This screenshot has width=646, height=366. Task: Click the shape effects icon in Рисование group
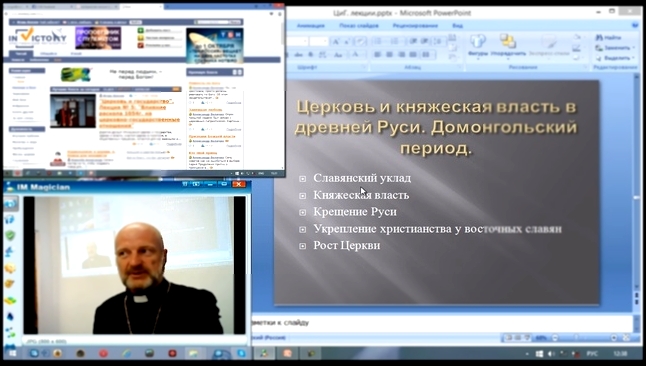click(577, 58)
